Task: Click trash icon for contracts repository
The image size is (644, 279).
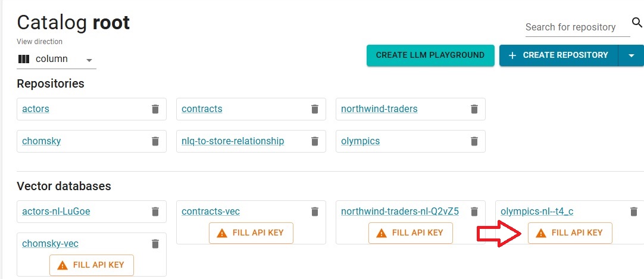Action: point(315,109)
